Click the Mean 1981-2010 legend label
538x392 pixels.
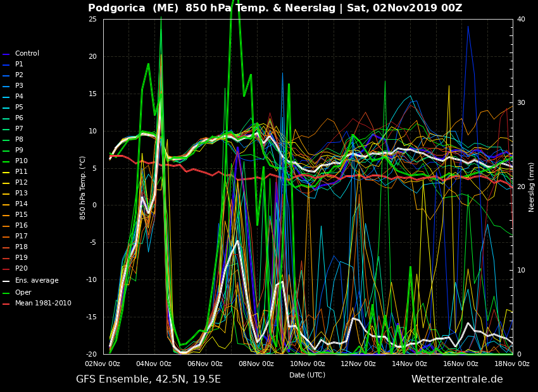click(x=43, y=303)
